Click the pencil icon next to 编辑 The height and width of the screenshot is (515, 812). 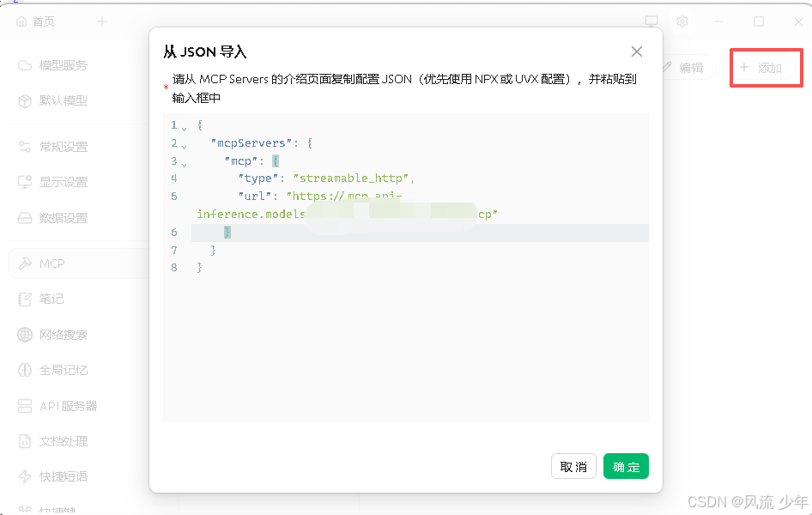[668, 67]
